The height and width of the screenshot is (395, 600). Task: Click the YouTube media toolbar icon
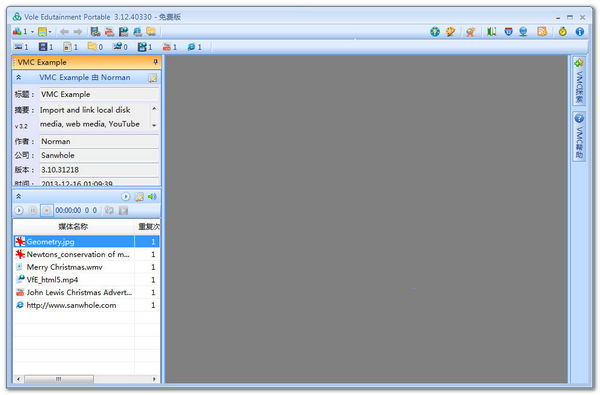pos(109,32)
